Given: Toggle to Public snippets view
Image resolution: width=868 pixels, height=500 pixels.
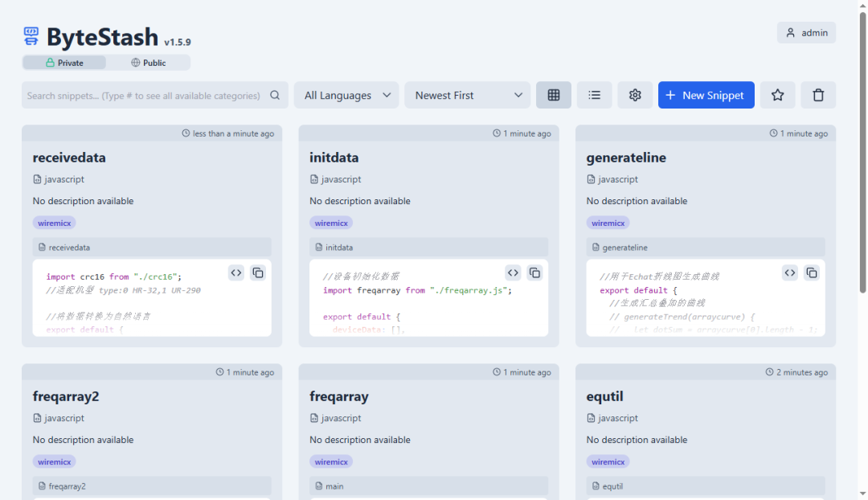Looking at the screenshot, I should click(149, 63).
